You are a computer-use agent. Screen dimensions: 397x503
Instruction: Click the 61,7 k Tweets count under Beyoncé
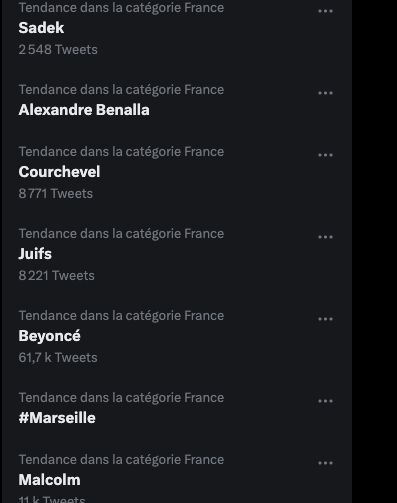click(58, 358)
